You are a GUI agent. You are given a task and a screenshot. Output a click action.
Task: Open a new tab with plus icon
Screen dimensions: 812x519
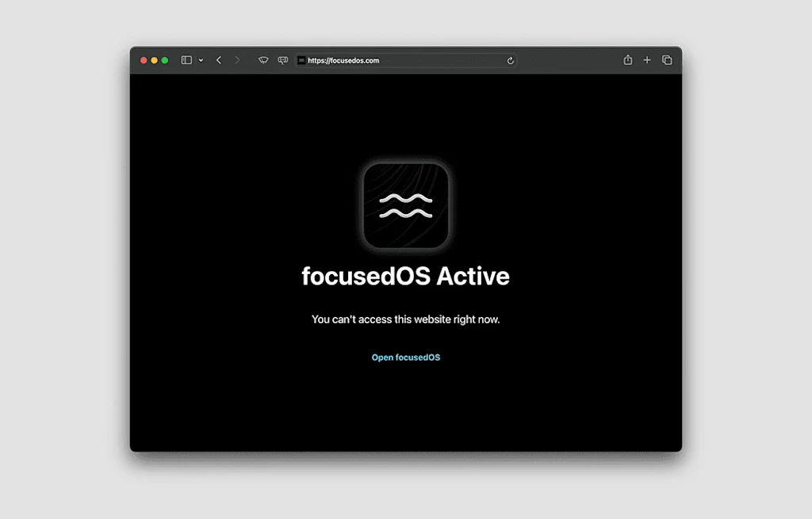coord(647,60)
